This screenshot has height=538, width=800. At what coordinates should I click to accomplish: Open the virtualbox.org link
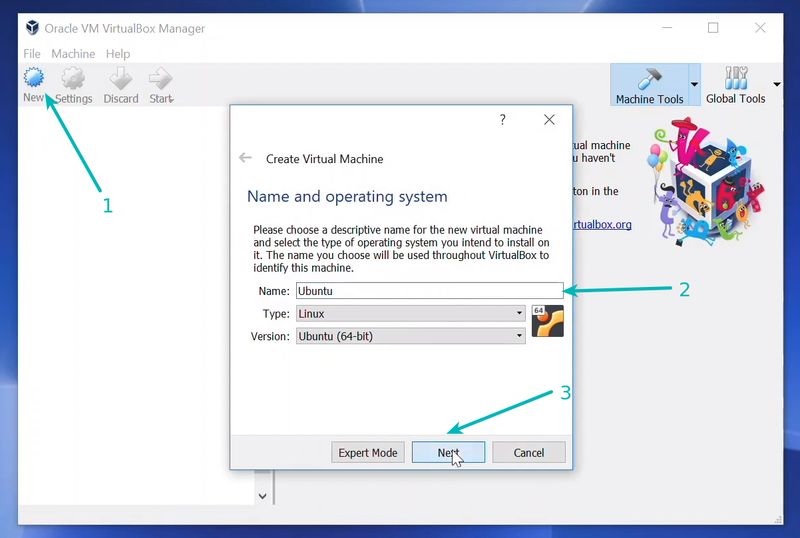[x=602, y=225]
